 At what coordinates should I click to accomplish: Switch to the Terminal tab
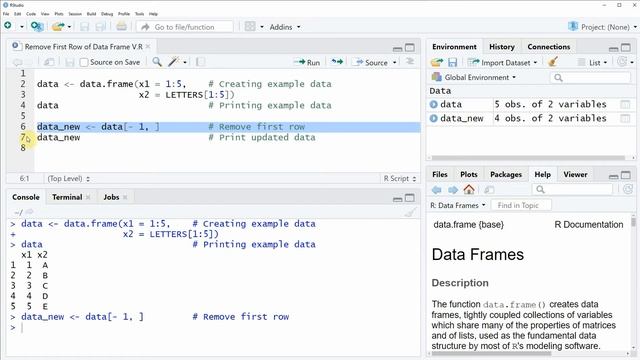[x=67, y=197]
